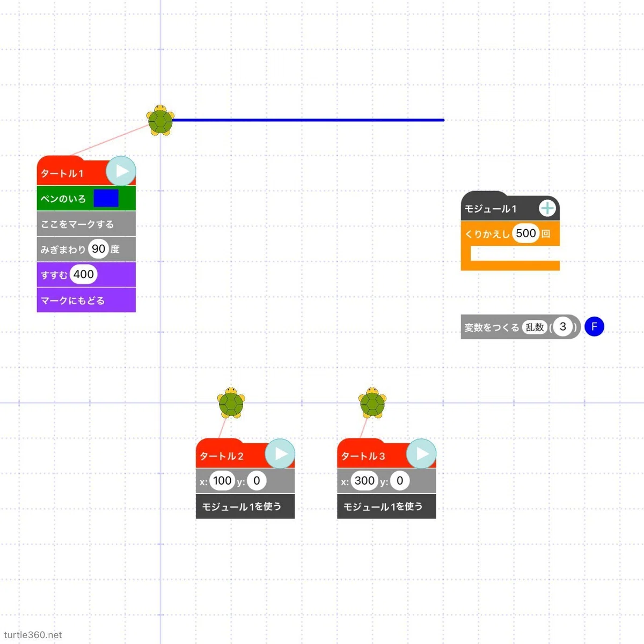
Task: Run the タートル2 program with its play button
Action: pos(280,453)
